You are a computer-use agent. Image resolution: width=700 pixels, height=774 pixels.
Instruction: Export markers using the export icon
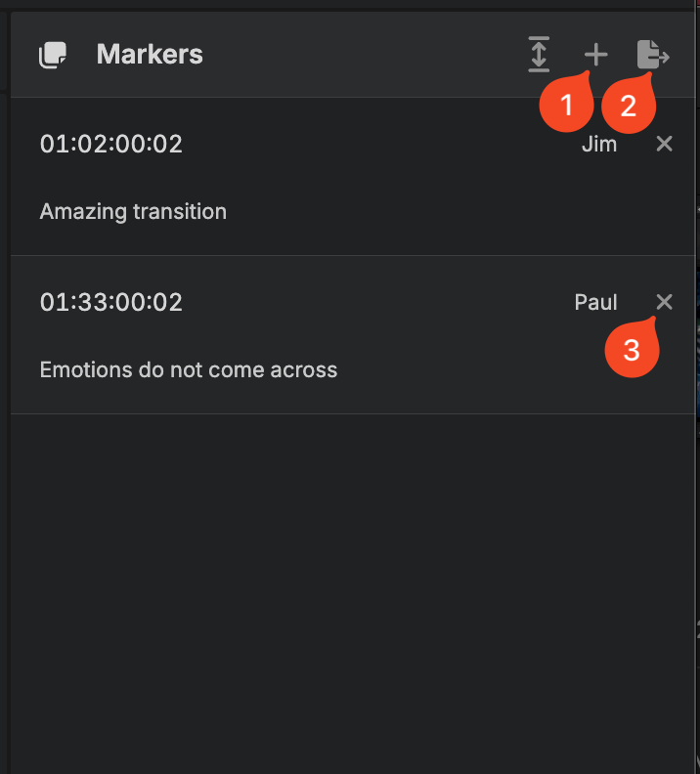(x=652, y=55)
